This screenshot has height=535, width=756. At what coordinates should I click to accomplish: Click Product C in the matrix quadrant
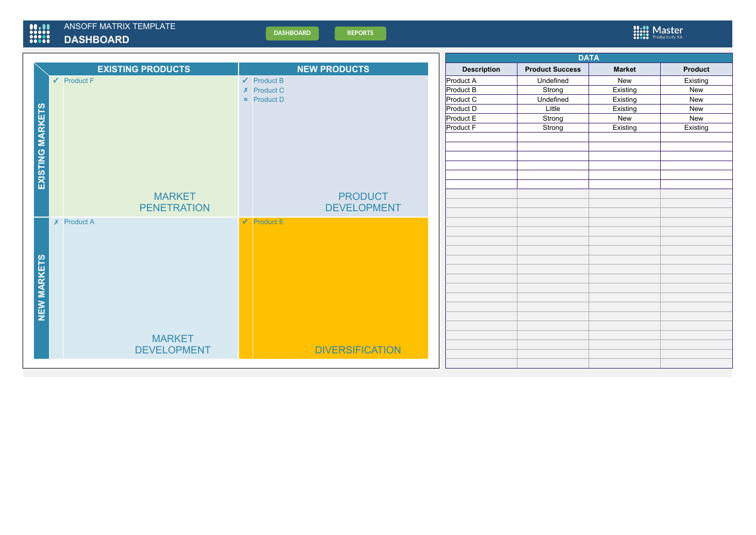(269, 91)
